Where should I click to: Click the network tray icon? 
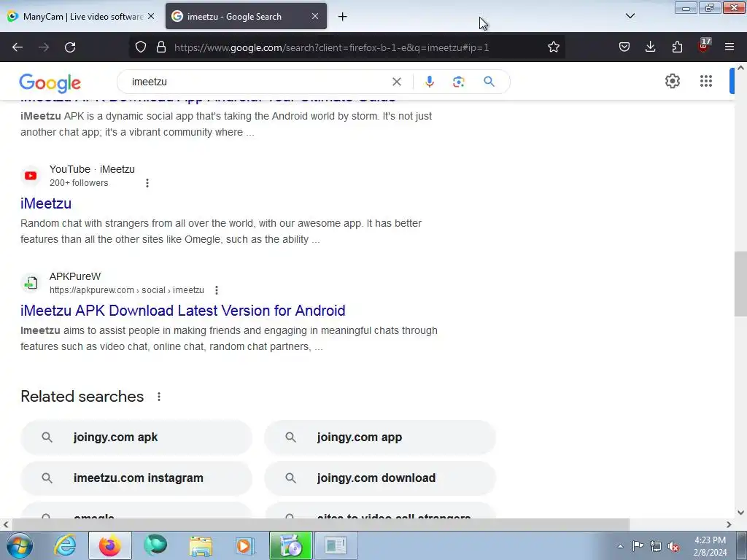pyautogui.click(x=656, y=546)
